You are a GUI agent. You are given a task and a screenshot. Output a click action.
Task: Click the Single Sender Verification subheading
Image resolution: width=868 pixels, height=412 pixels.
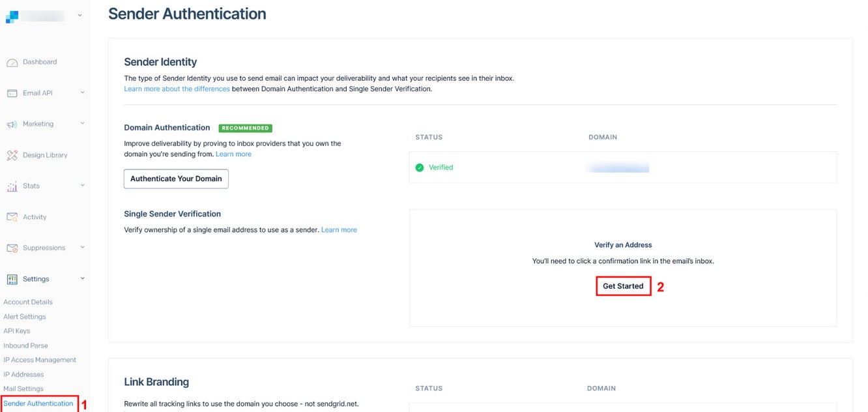[x=172, y=214]
